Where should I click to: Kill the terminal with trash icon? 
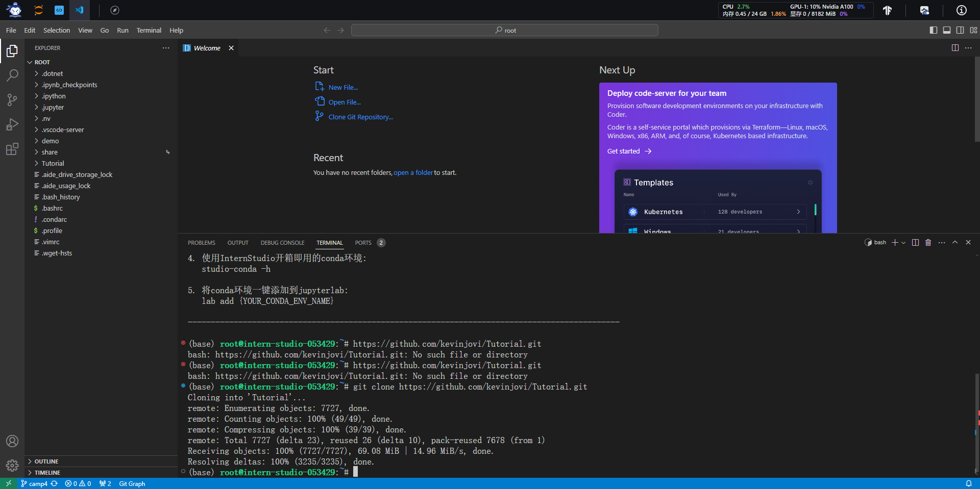[x=928, y=243]
